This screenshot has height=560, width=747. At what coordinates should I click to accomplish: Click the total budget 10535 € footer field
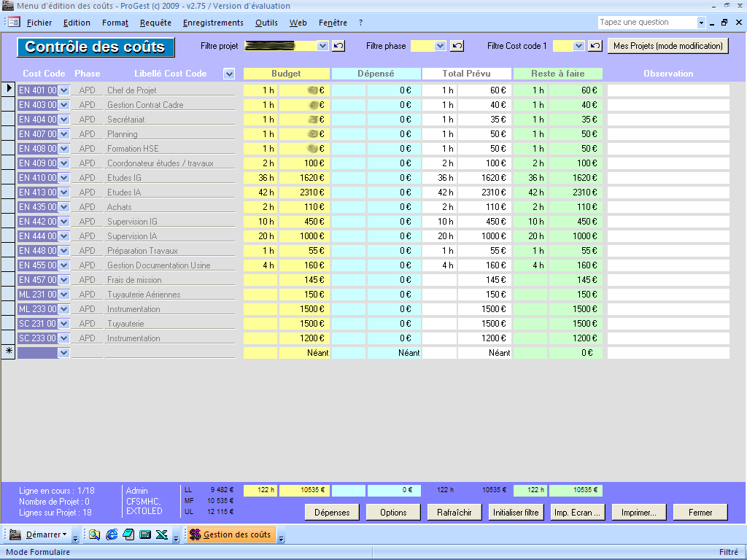(x=304, y=490)
